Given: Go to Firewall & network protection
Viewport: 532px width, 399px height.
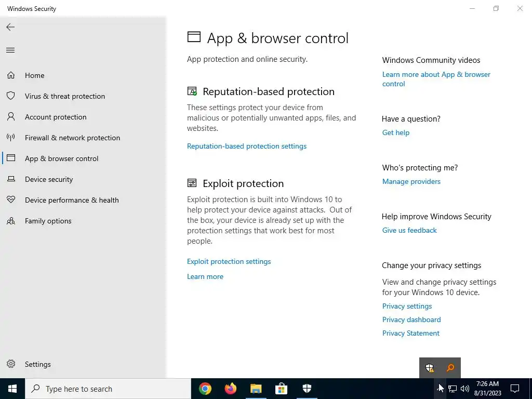Looking at the screenshot, I should coord(72,137).
